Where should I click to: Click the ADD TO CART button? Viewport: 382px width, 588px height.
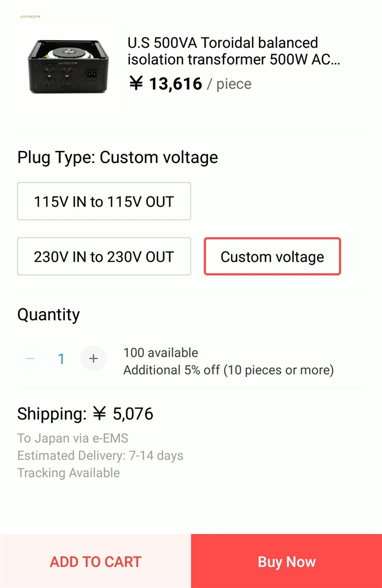95,562
